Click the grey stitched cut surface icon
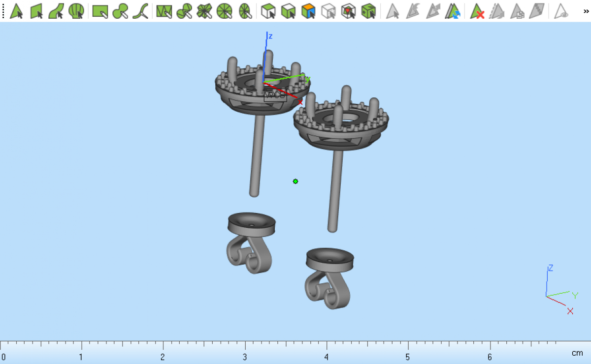Image resolution: width=591 pixels, height=364 pixels. (x=536, y=11)
